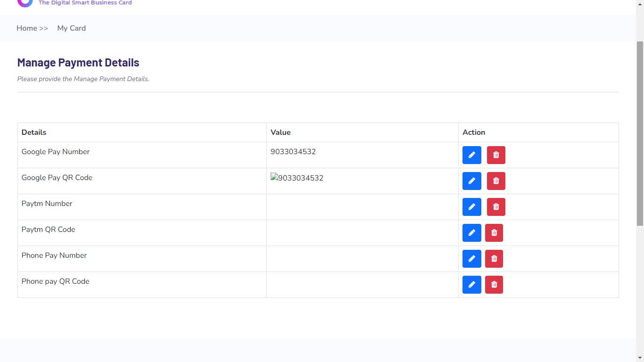Click the Manage Payment Details heading
Viewport: 644px width, 362px height.
78,63
